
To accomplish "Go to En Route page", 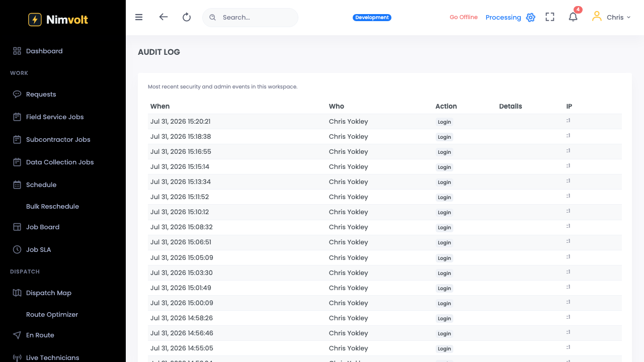I will [40, 335].
